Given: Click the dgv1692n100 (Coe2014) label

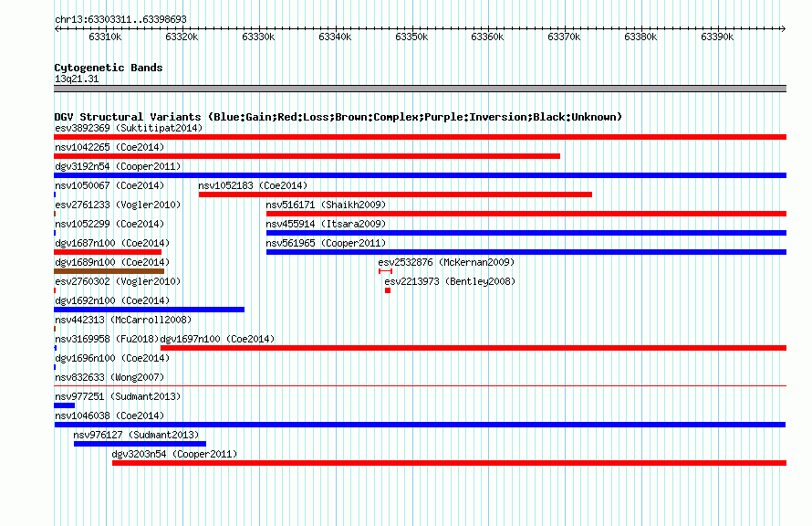Looking at the screenshot, I should (112, 300).
